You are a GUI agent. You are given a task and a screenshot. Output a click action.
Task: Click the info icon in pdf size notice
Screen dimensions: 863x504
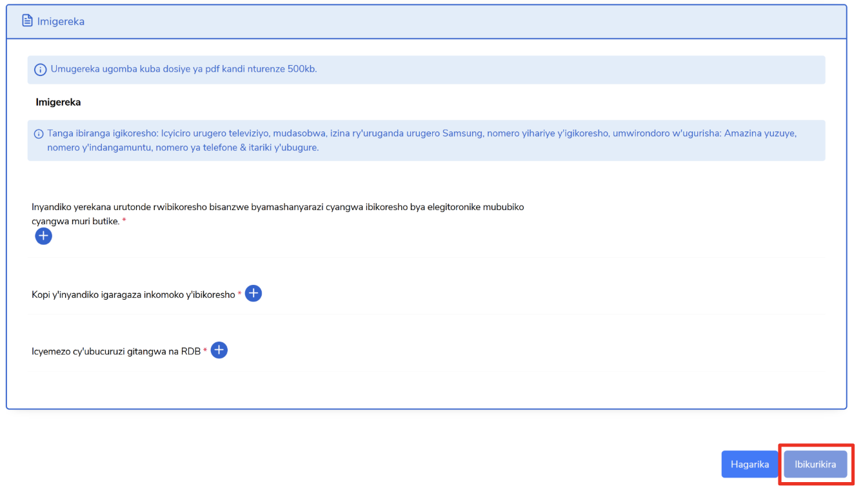[40, 70]
